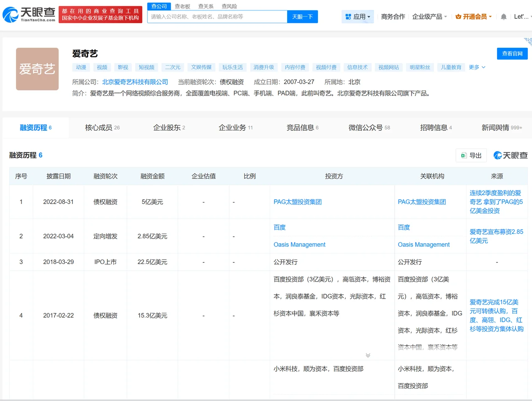
Task: Click the 15.3亿美元 amount cell
Action: tap(153, 316)
